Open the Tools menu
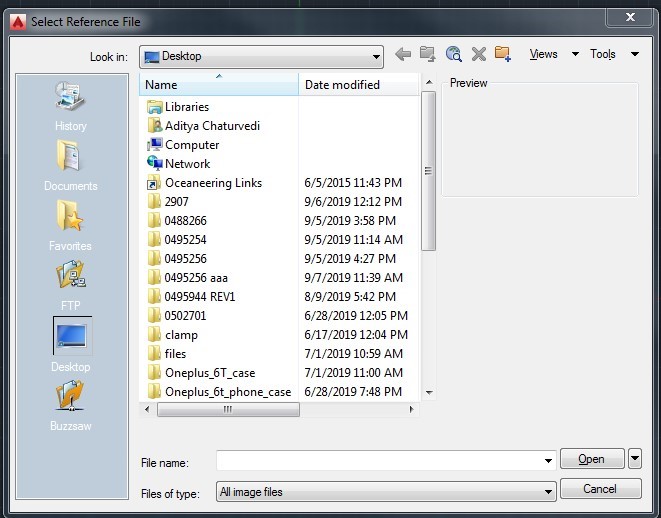 coord(602,54)
